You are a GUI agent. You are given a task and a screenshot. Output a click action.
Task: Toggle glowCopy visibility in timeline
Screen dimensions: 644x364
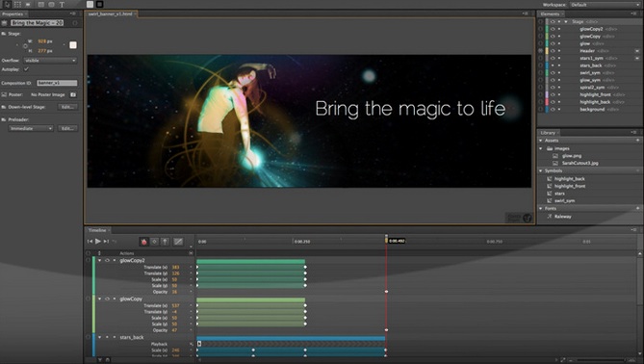107,299
